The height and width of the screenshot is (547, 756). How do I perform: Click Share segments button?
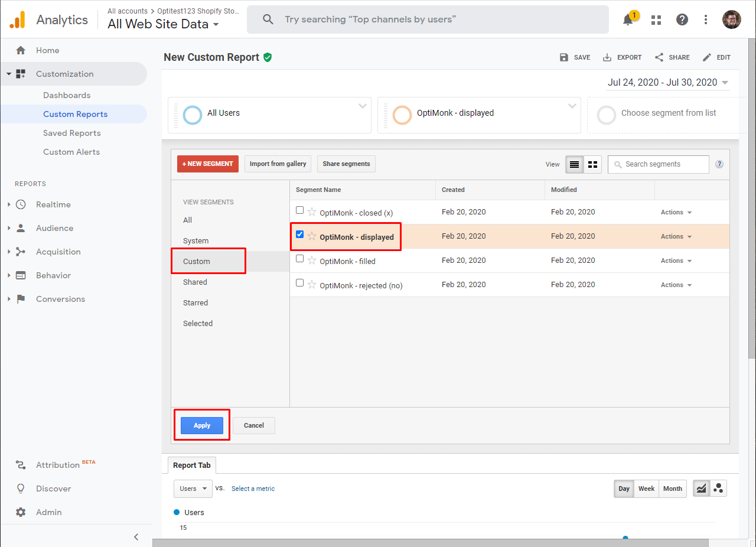pos(346,164)
